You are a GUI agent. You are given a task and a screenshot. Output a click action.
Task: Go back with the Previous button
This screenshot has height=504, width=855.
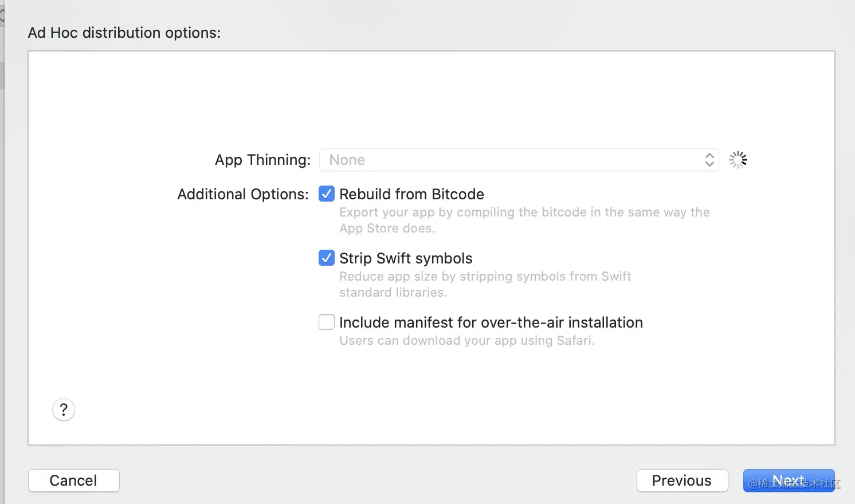coord(682,481)
